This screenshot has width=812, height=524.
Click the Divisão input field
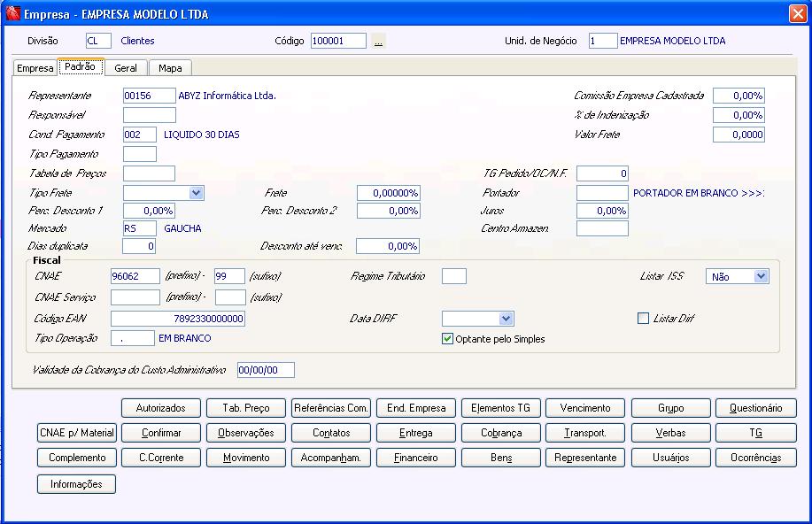coord(98,41)
